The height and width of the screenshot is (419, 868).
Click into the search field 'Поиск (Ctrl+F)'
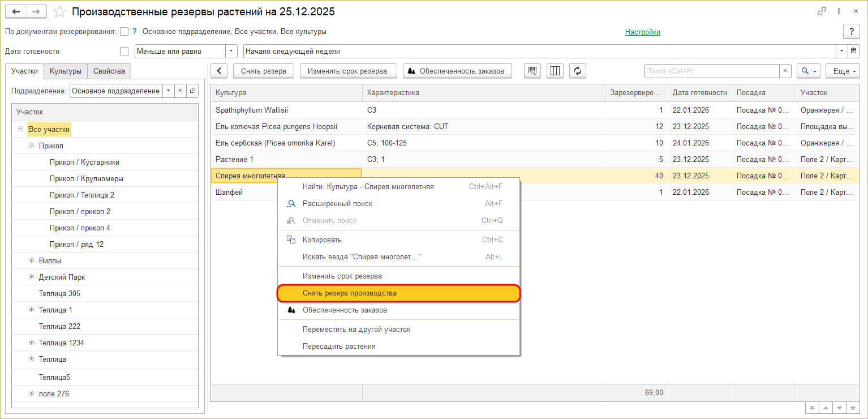[x=711, y=71]
